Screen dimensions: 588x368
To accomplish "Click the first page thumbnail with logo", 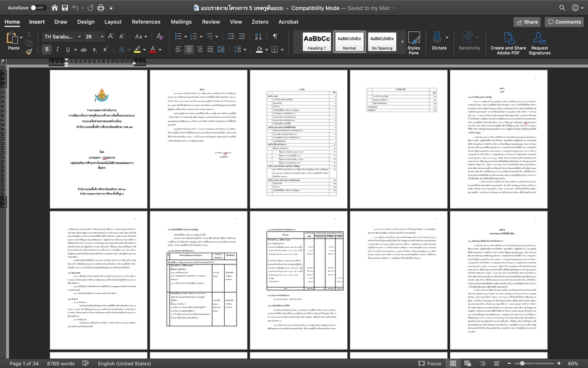I will tap(99, 139).
